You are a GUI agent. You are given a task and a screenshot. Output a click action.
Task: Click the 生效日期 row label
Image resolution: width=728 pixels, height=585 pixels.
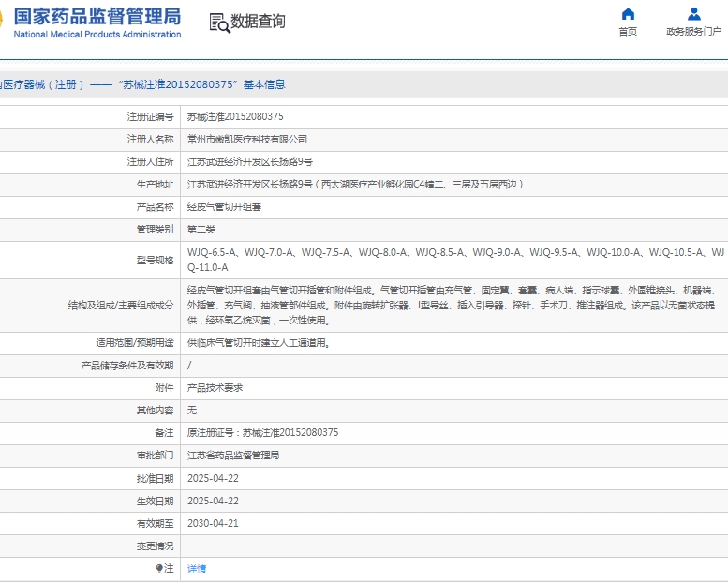coord(156,501)
